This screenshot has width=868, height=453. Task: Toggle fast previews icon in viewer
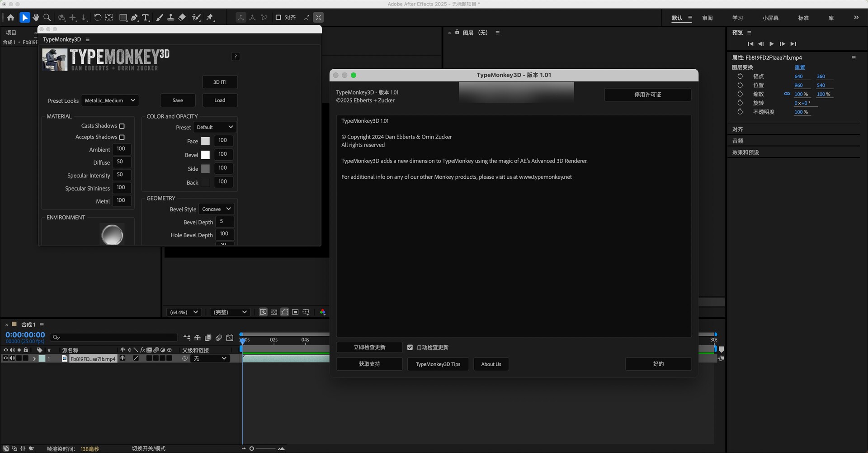263,312
